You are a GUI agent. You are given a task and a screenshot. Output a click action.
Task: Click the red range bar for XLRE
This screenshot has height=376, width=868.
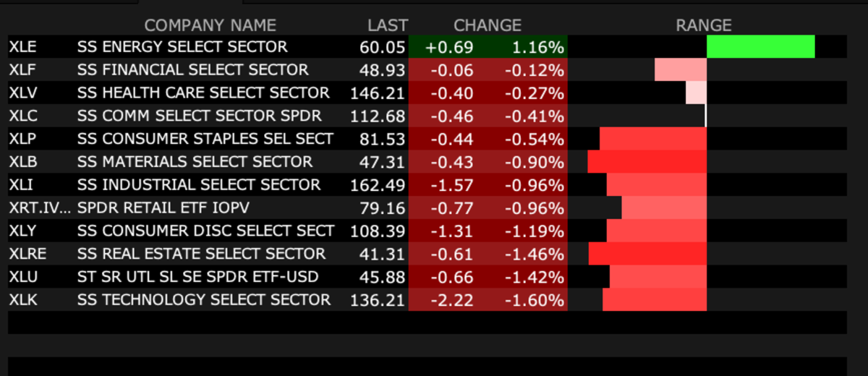click(647, 254)
